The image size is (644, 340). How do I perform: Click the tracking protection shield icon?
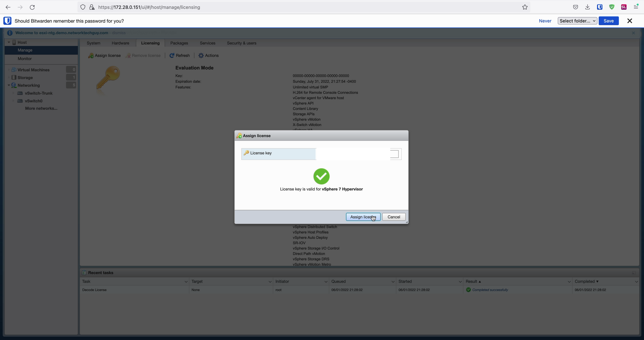point(83,7)
